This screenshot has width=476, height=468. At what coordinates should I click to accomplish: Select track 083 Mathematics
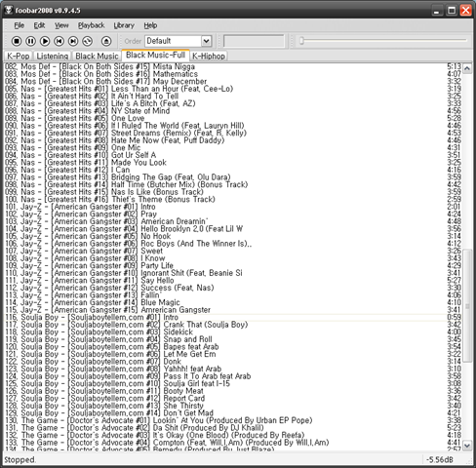[x=233, y=74]
